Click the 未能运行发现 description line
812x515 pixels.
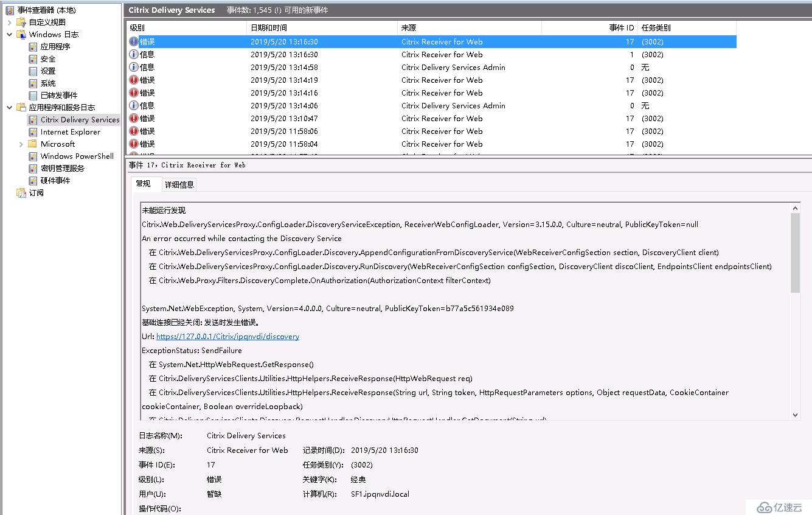(164, 211)
